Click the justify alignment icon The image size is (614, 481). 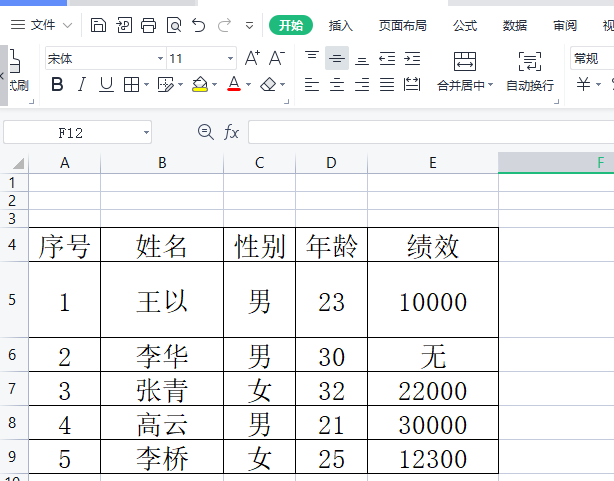[x=387, y=84]
